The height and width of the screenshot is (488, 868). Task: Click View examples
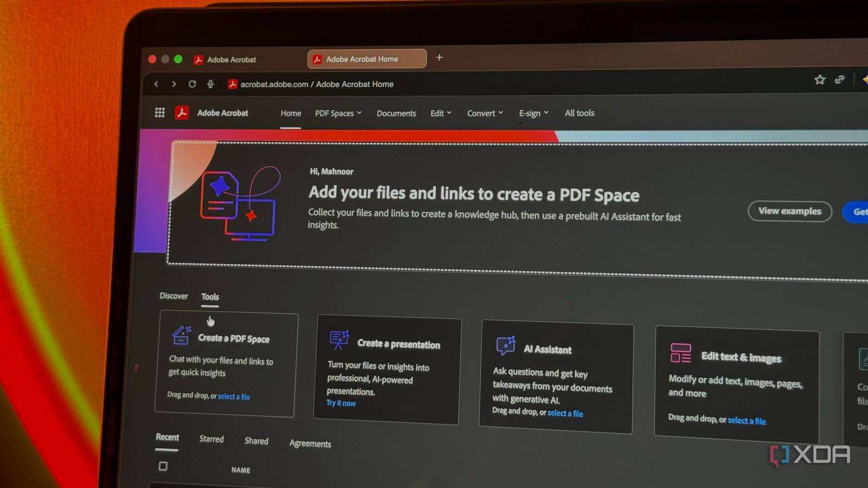coord(789,211)
